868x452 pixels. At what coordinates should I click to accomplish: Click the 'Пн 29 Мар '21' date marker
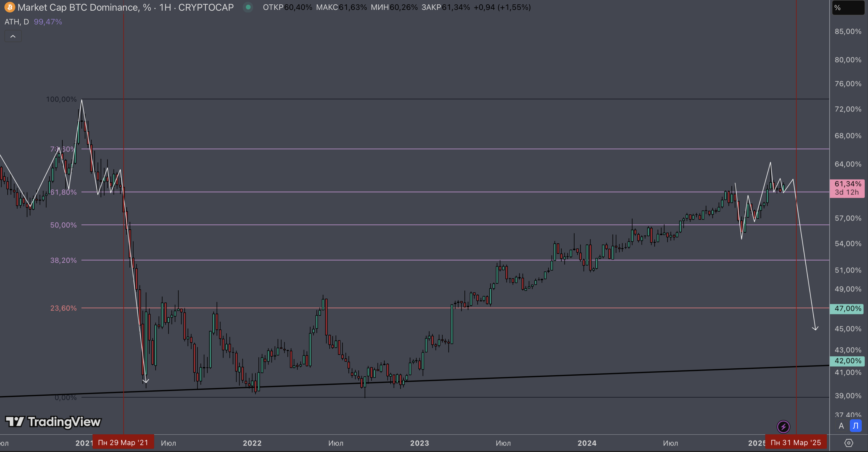pos(123,443)
